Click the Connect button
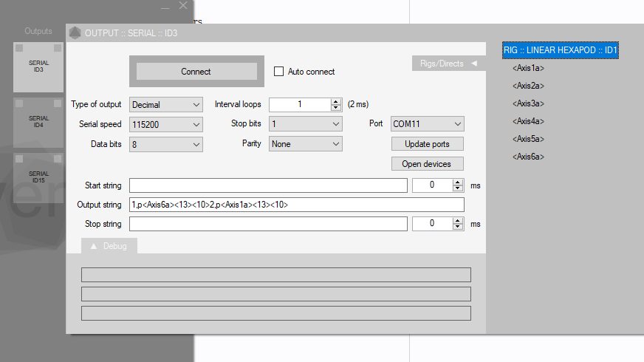644x362 pixels. [x=196, y=72]
